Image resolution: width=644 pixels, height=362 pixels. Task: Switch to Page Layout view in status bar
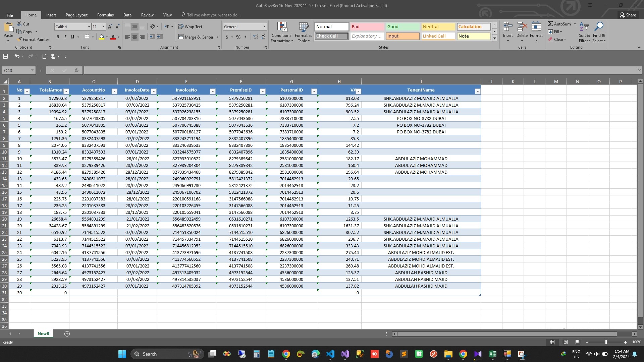click(x=565, y=342)
